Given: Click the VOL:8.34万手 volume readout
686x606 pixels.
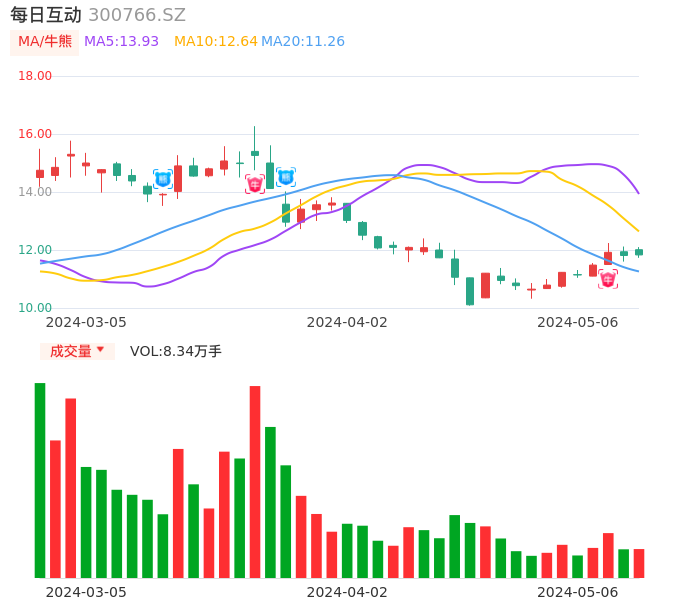Looking at the screenshot, I should pos(176,351).
